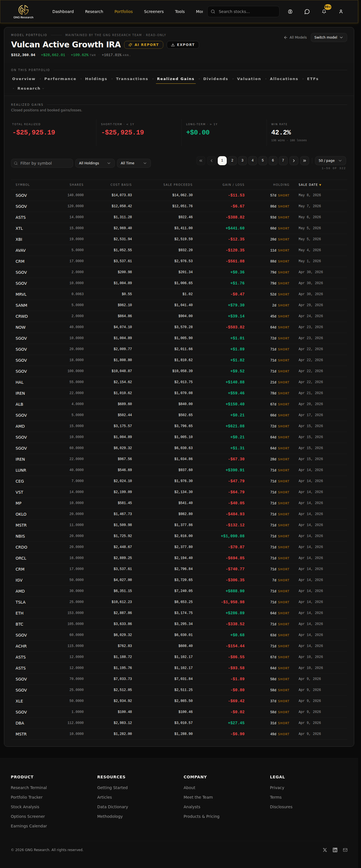Viewport: 361px width, 868px height.
Task: Open LinkedIn footer icon
Action: point(335,850)
